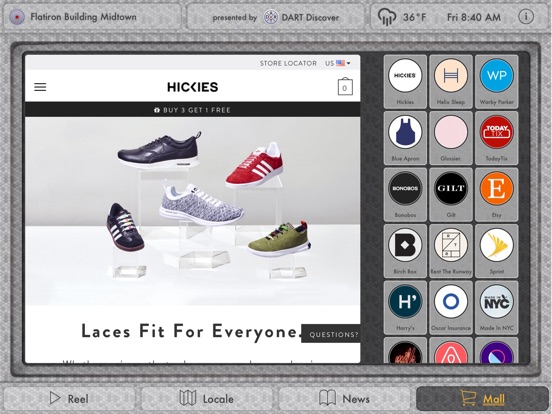Click the DART Discover logo icon

tap(270, 17)
